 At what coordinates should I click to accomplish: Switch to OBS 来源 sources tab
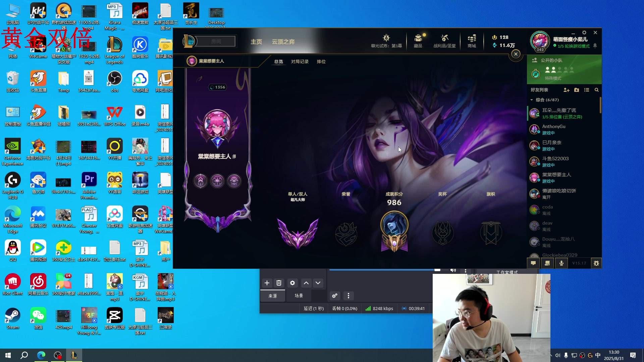point(273,296)
